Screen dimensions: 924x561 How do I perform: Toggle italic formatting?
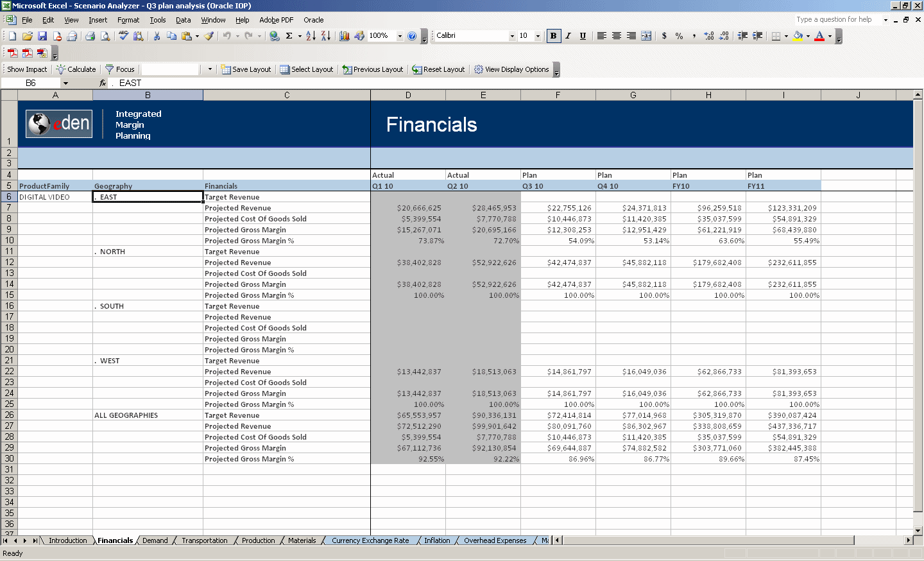[x=568, y=36]
